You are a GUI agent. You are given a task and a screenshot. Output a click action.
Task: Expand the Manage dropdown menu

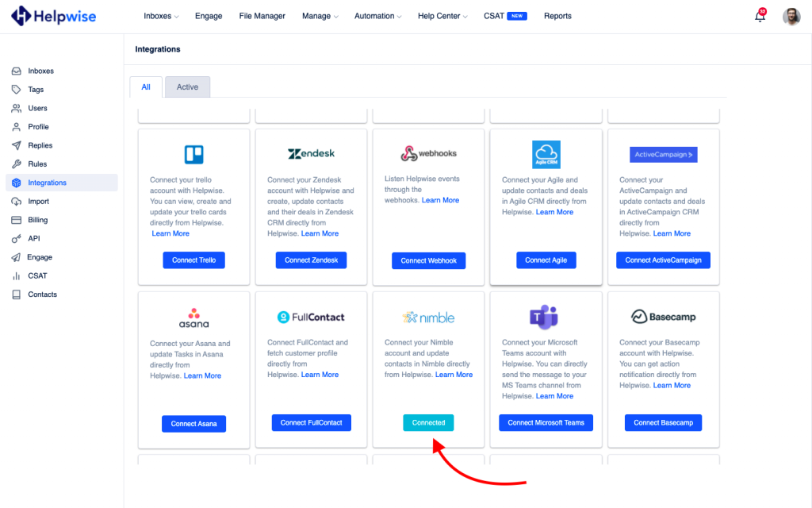[320, 16]
